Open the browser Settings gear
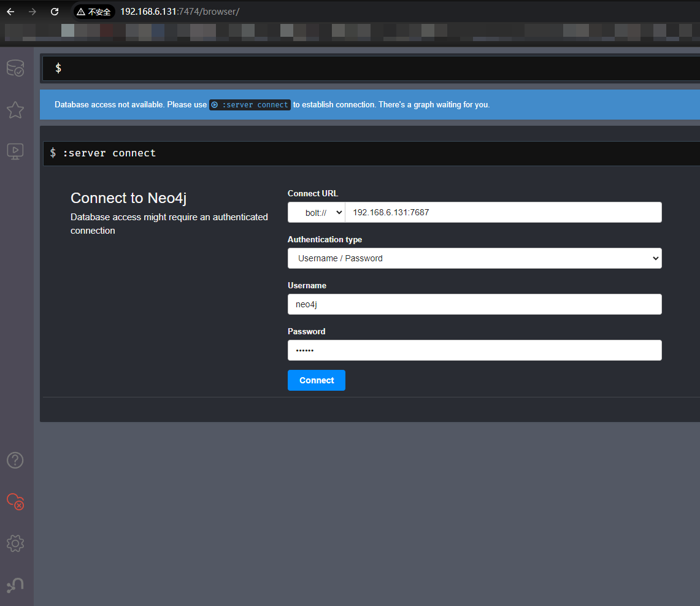700x606 pixels. point(15,543)
